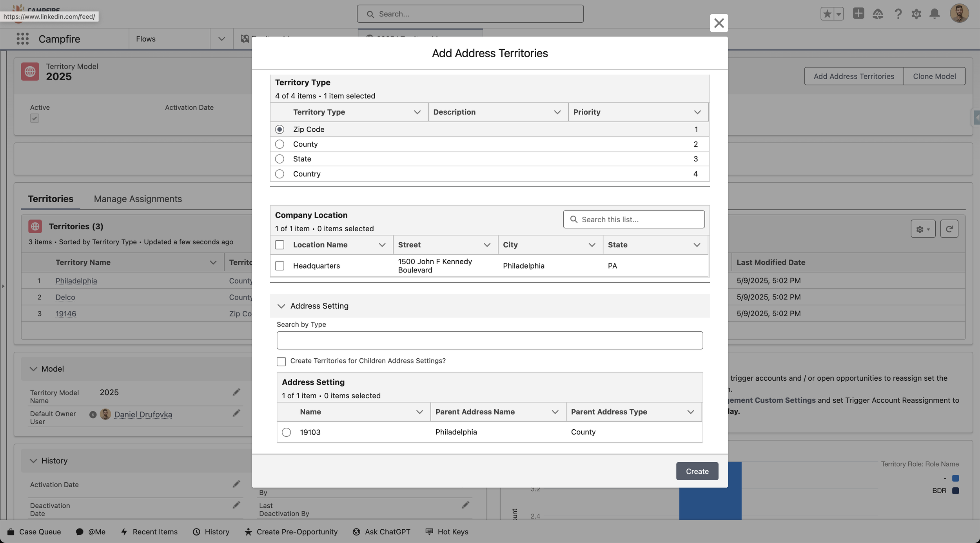Open the notifications bell
This screenshot has height=543, width=980.
click(935, 14)
